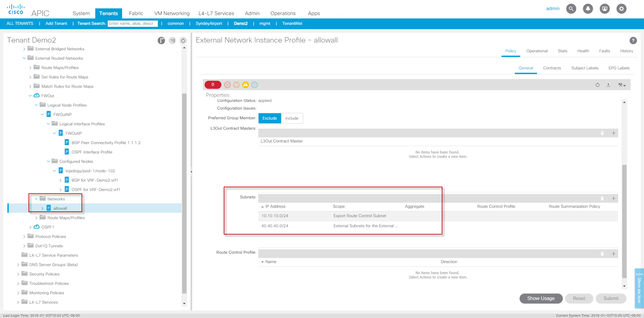Click the FWOut cloud icon
644x318 pixels.
click(x=37, y=96)
